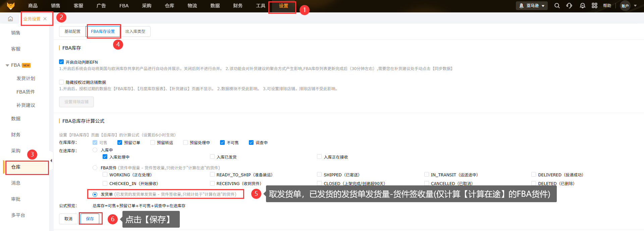The height and width of the screenshot is (231, 644).
Task: Select the 入库中 radio option
Action: coord(95,150)
